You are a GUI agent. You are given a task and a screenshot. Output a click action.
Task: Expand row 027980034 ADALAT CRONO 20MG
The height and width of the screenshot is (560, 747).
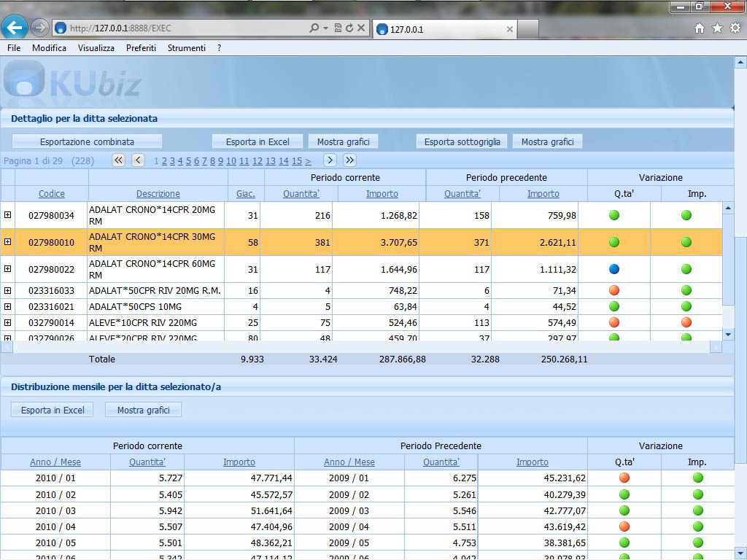[8, 215]
